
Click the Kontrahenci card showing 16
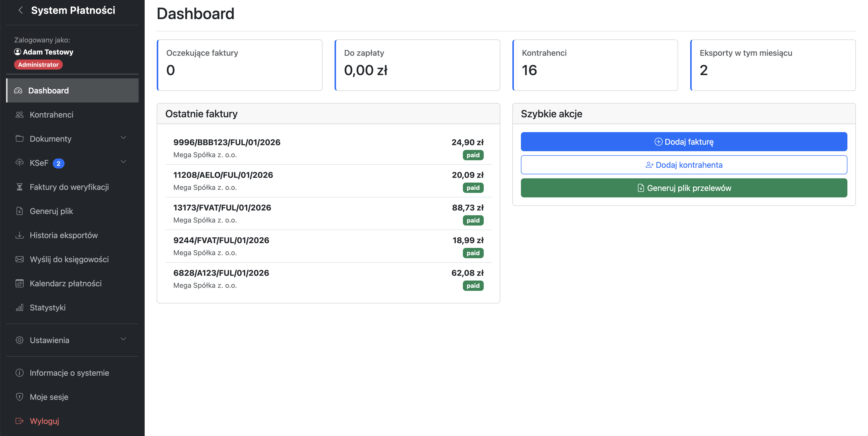pos(595,65)
